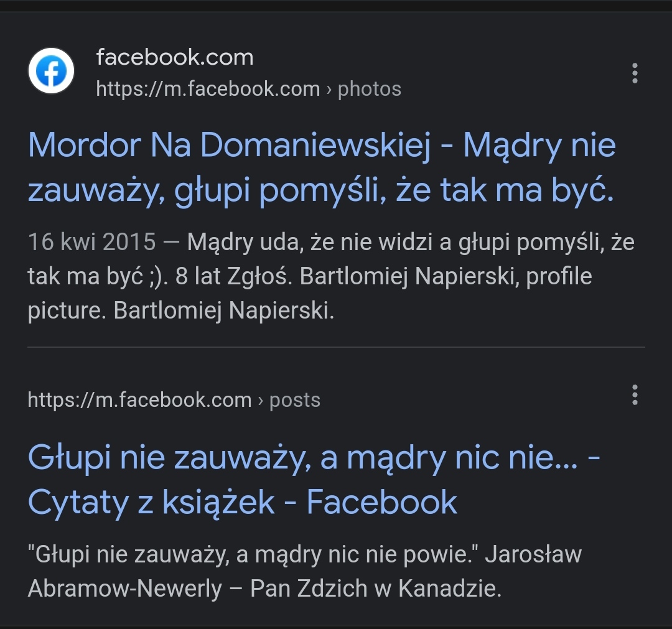Click the "photos" breadcrumb segment
This screenshot has width=672, height=629.
coord(369,89)
